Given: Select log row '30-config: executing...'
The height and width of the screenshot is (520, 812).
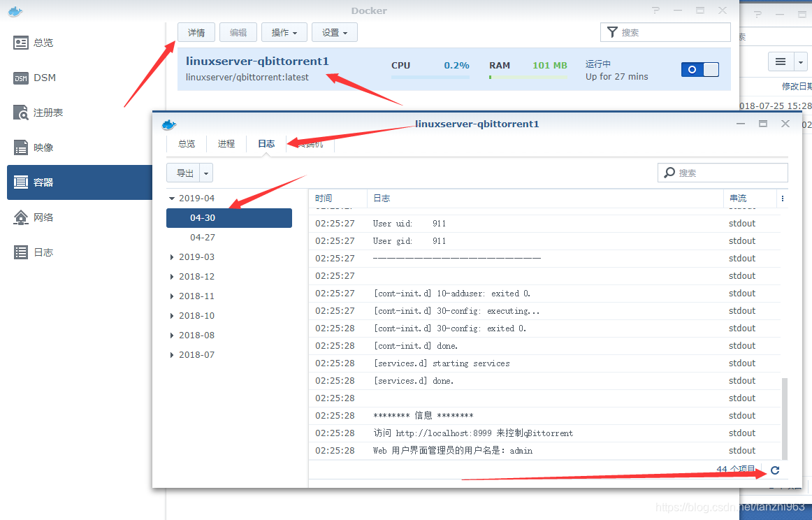Looking at the screenshot, I should 545,311.
